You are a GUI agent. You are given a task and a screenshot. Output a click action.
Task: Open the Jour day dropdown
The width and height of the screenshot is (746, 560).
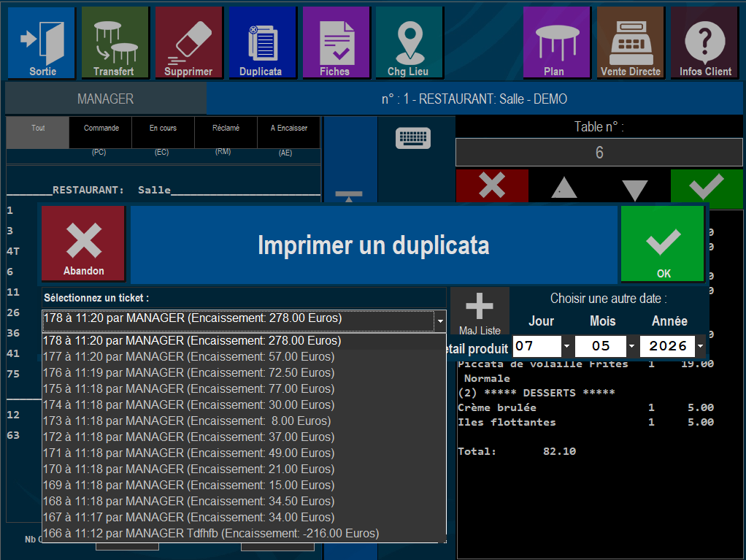point(566,346)
